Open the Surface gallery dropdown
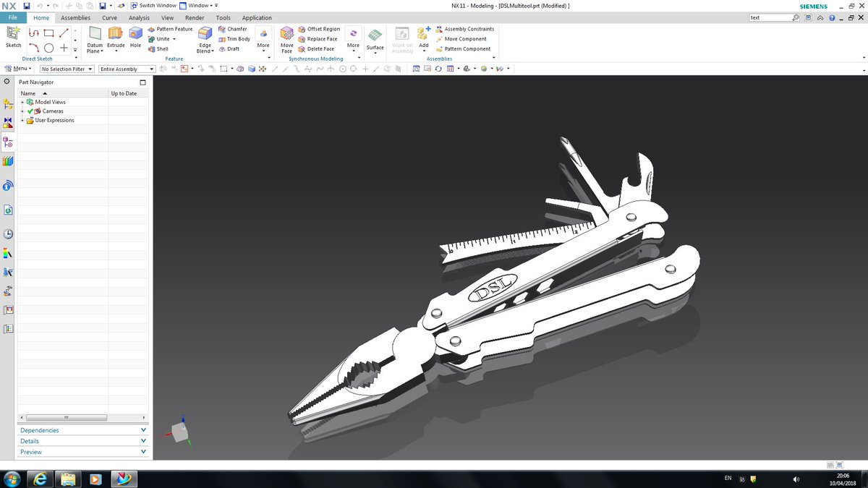This screenshot has width=868, height=488. pos(375,52)
